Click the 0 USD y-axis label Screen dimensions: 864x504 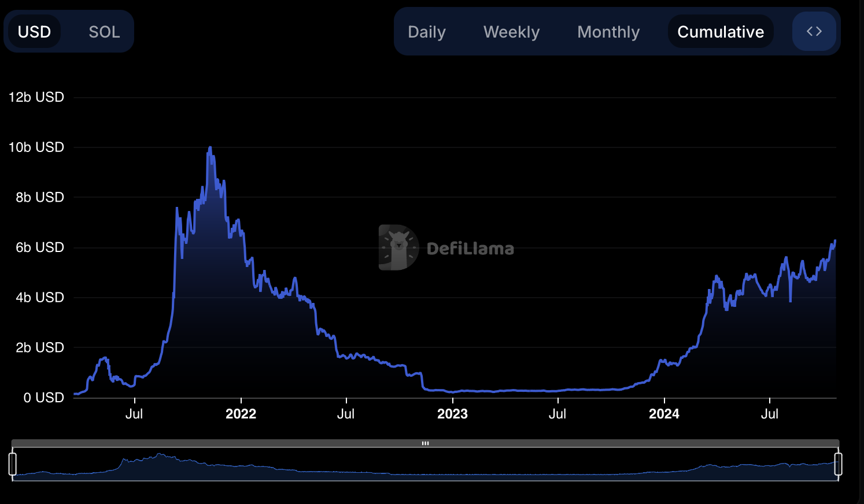tap(43, 398)
